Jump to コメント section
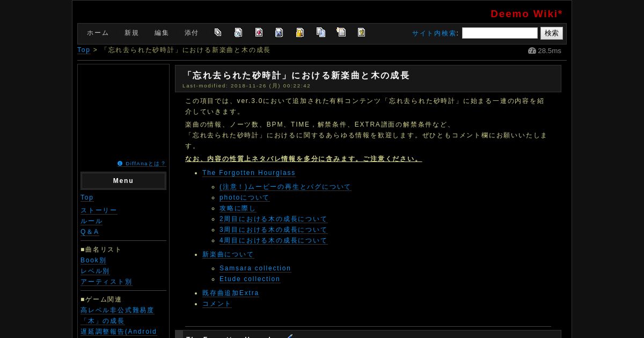This screenshot has width=644, height=338. point(217,304)
